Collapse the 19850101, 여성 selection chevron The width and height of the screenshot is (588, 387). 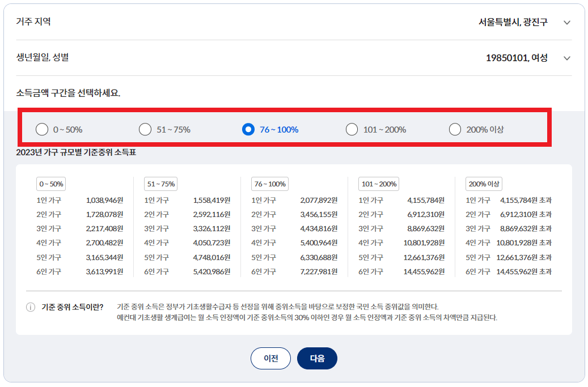pos(566,58)
